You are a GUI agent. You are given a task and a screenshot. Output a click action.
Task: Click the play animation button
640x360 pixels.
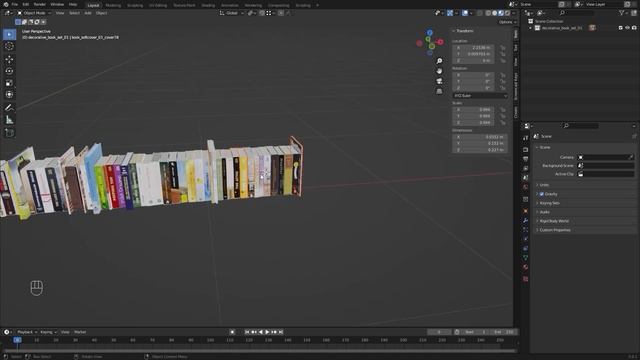click(x=267, y=332)
